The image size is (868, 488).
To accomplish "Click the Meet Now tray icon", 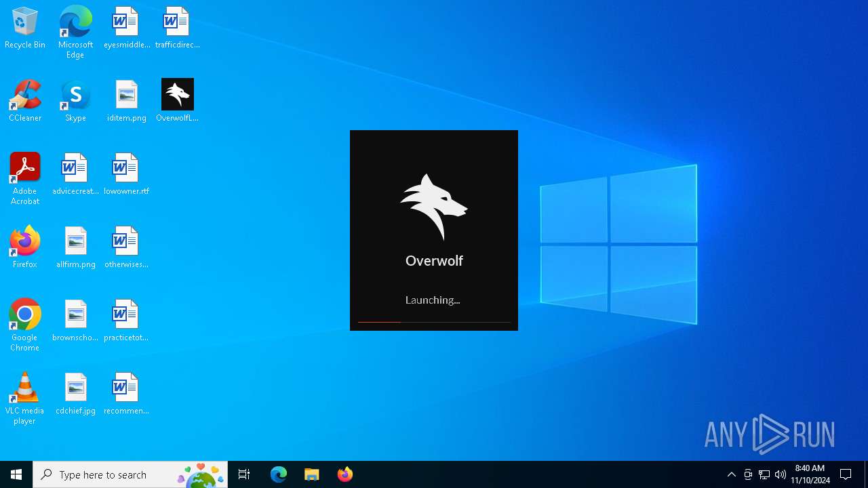I will (x=748, y=474).
